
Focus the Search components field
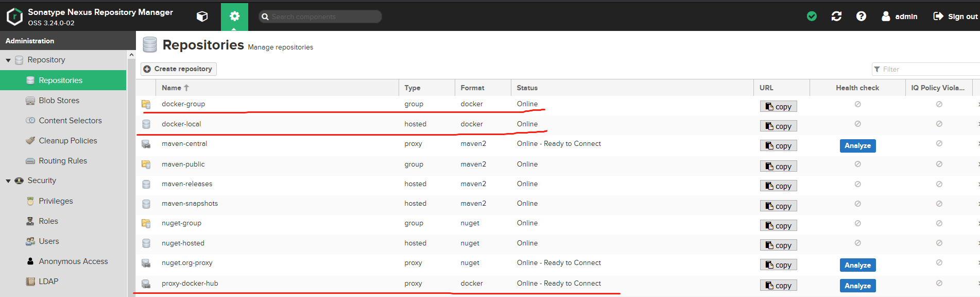point(320,16)
